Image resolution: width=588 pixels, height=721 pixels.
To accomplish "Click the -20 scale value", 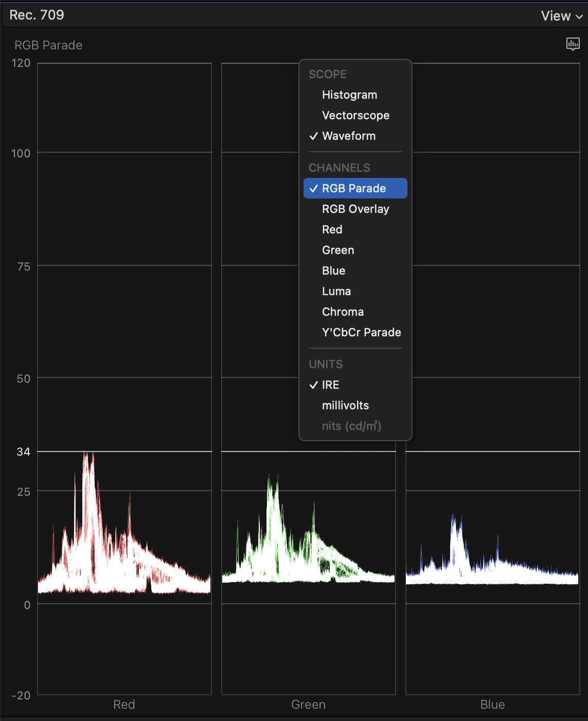I will coord(21,695).
